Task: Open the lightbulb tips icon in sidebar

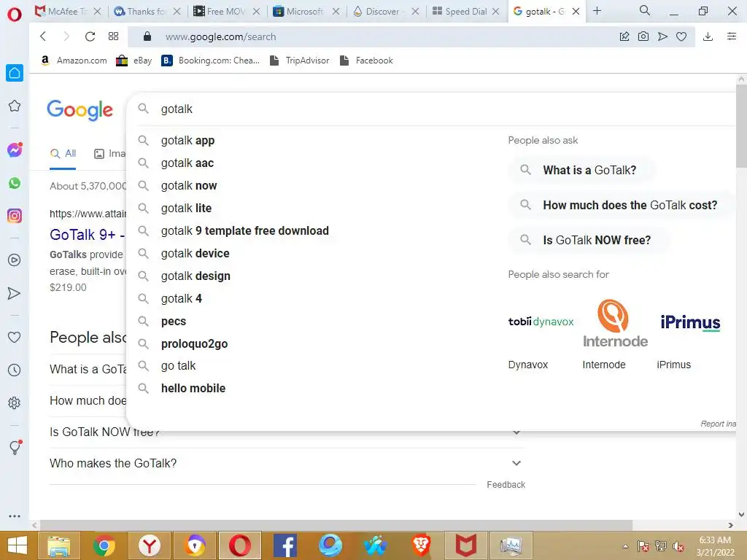Action: [x=15, y=447]
